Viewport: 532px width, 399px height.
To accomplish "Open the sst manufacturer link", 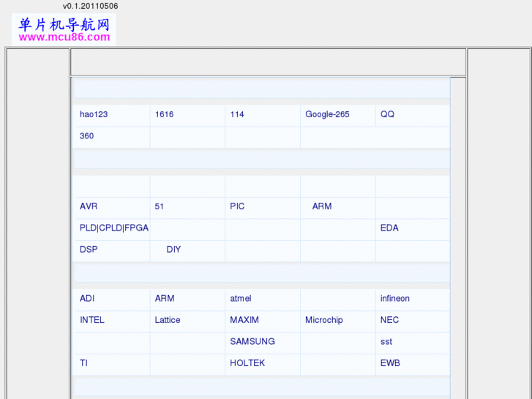I will tap(386, 342).
